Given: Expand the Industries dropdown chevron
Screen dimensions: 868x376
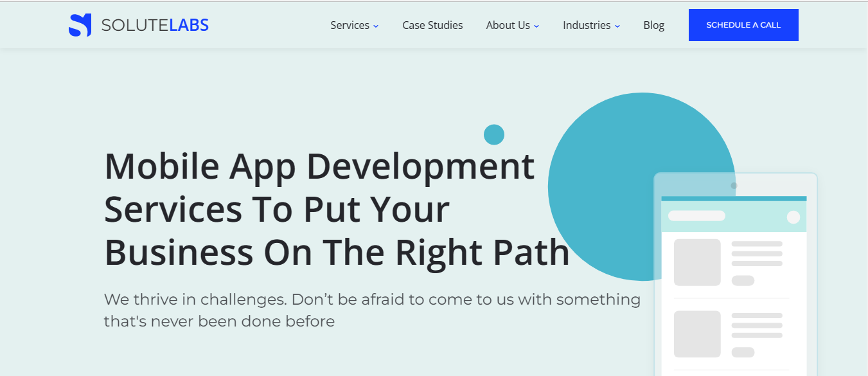Looking at the screenshot, I should [617, 26].
